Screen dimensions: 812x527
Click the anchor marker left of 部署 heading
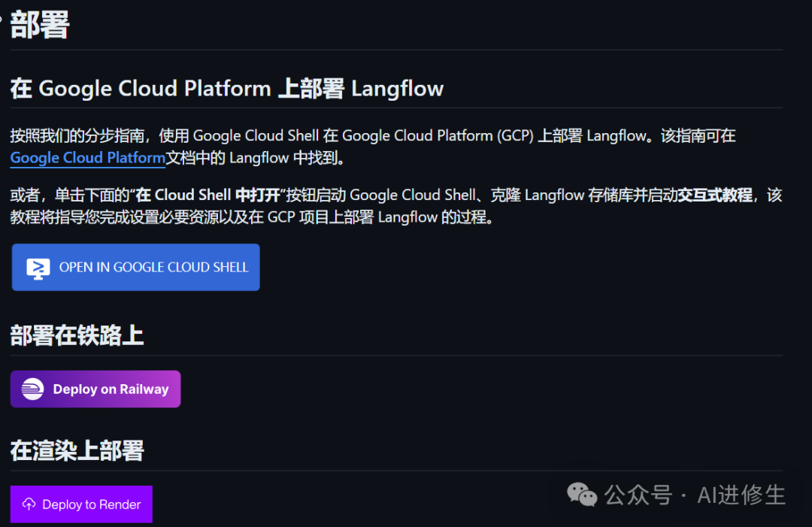click(x=2, y=18)
